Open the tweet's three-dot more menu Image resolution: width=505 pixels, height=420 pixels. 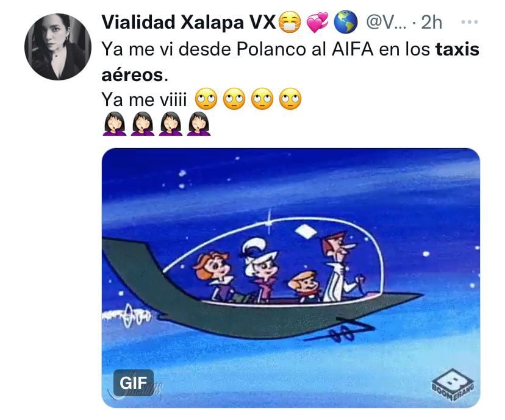(x=469, y=22)
